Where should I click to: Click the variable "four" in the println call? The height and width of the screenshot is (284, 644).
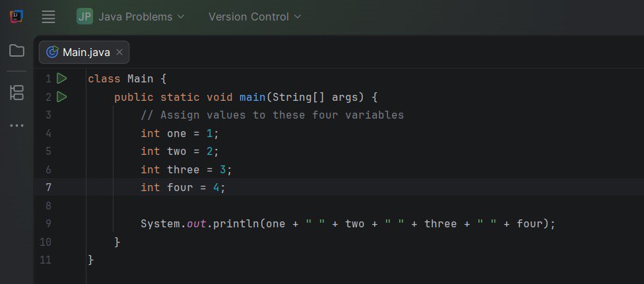click(530, 223)
